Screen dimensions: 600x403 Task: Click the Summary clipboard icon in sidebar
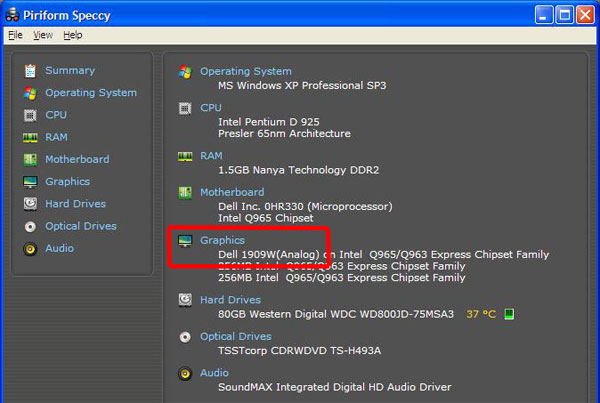(30, 71)
